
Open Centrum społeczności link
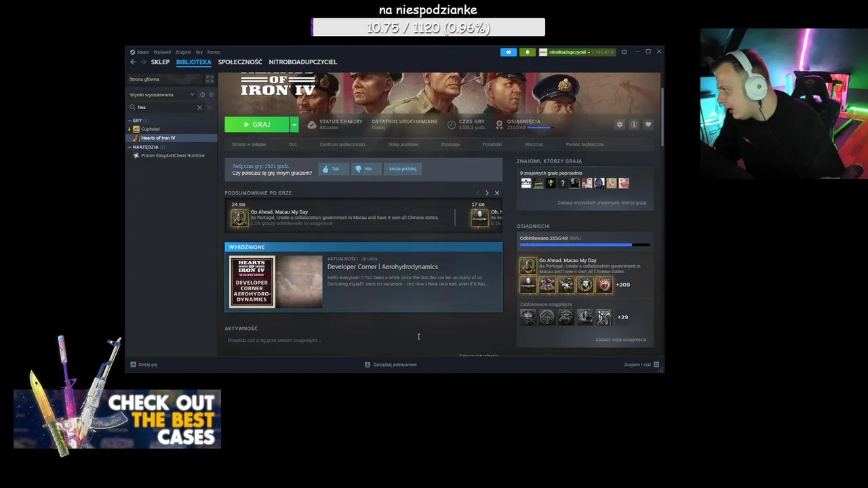point(342,144)
